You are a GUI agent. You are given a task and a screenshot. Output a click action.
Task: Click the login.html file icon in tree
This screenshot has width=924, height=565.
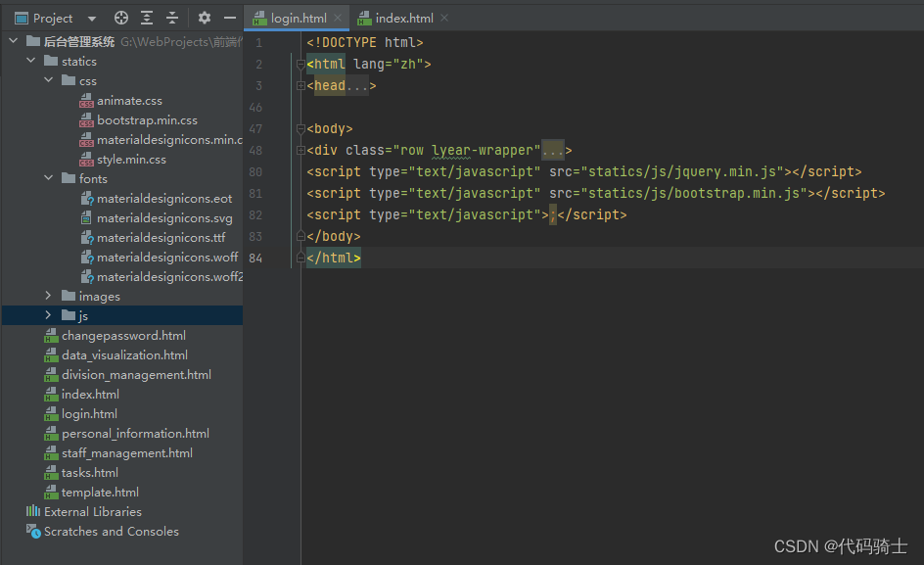[51, 414]
